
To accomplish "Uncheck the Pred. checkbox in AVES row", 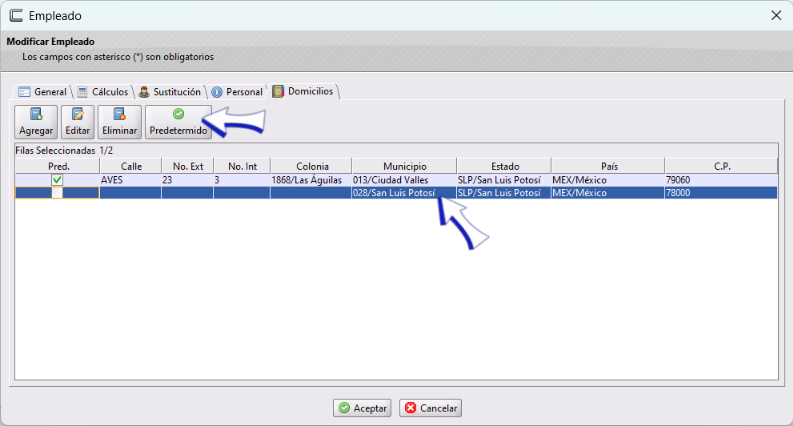I will pyautogui.click(x=57, y=180).
